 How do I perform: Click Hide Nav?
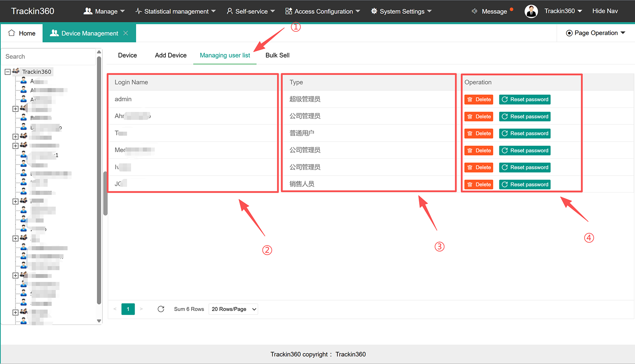pos(605,11)
